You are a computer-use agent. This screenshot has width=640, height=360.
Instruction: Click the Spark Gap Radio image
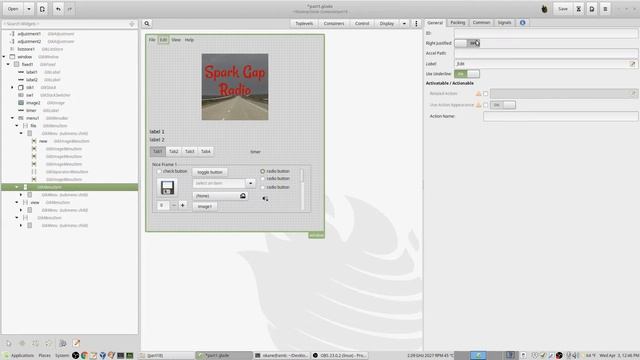click(235, 87)
